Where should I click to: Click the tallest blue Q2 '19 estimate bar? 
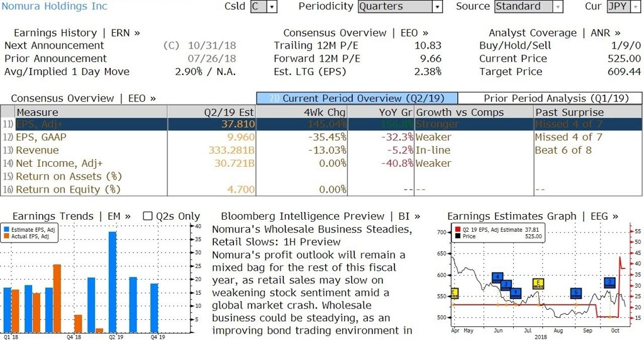113,283
